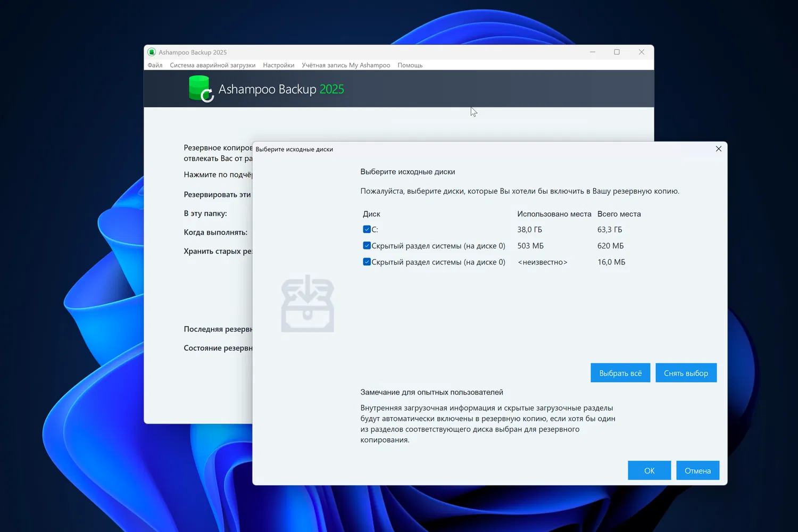Viewport: 798px width, 532px height.
Task: Open the Файл menu
Action: click(x=155, y=65)
